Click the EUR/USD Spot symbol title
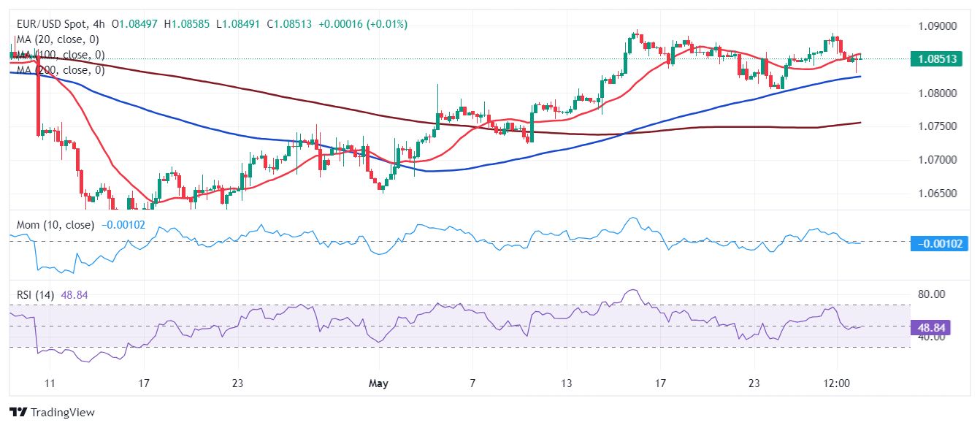Screen dimensions: 980x428 tap(53, 24)
